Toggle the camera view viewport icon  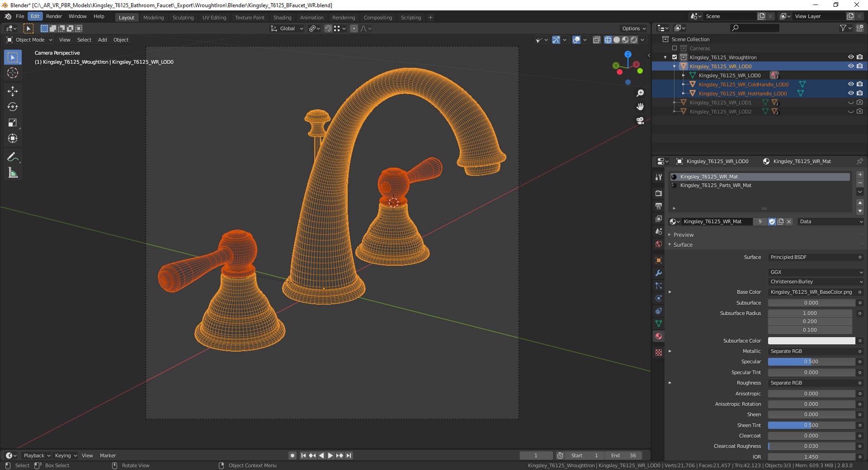640,121
